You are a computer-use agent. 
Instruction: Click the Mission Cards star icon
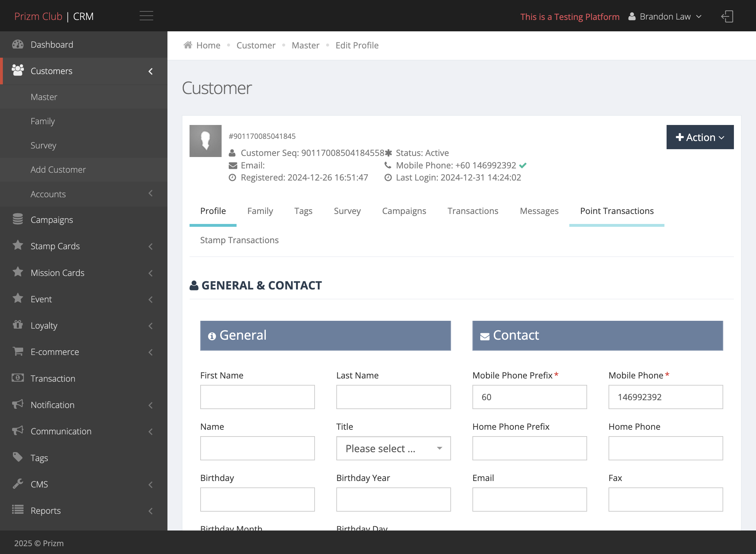(x=18, y=272)
